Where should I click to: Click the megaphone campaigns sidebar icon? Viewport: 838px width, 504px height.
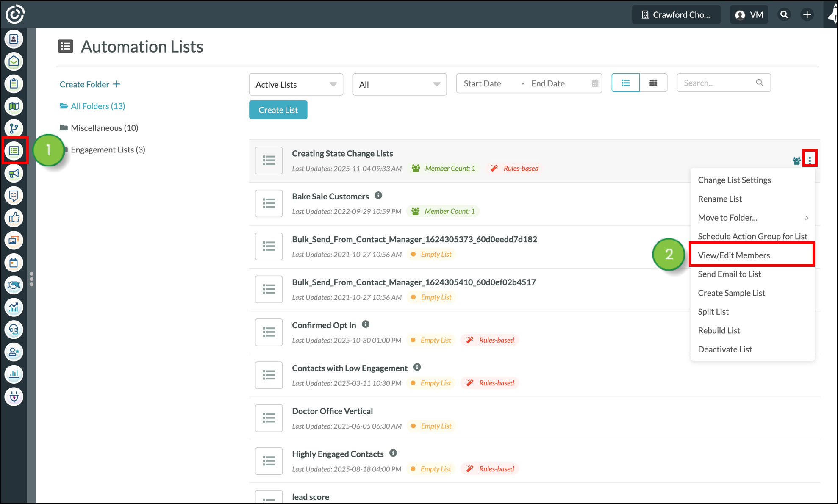(x=14, y=173)
